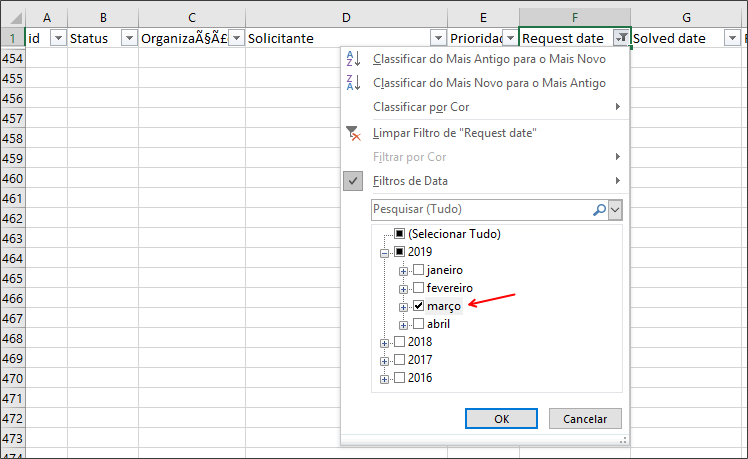Toggle the 2019 year checkbox
The width and height of the screenshot is (748, 459).
pyautogui.click(x=400, y=251)
